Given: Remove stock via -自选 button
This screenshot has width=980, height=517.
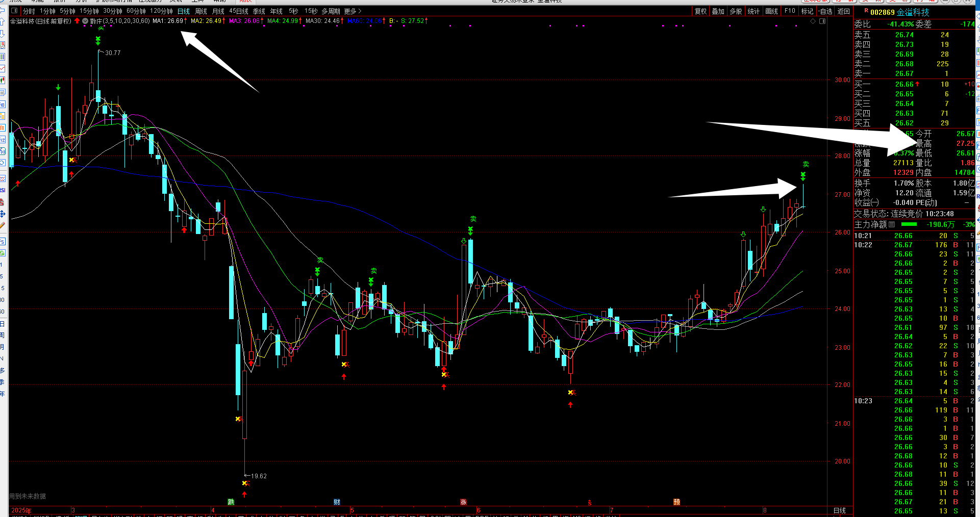Looking at the screenshot, I should pyautogui.click(x=825, y=11).
